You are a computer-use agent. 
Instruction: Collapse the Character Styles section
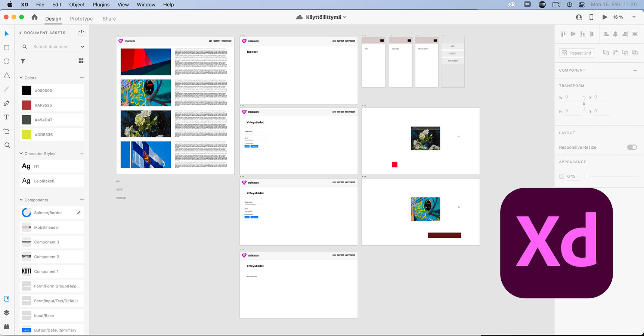pyautogui.click(x=21, y=153)
